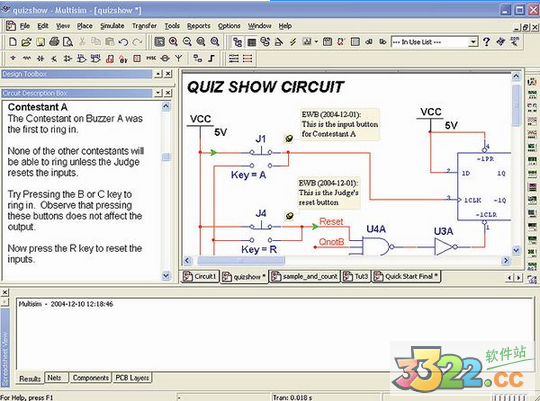Close the Spreadsheet View pane

click(x=5, y=292)
